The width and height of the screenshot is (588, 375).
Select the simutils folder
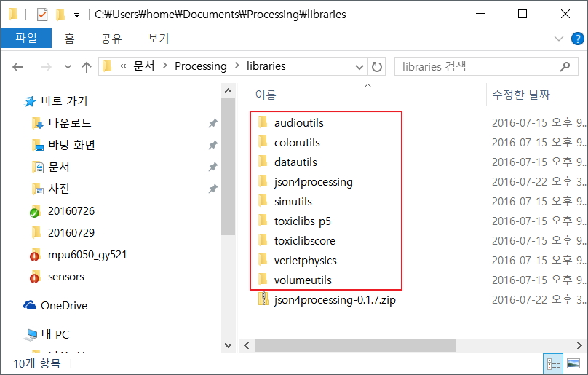(x=293, y=202)
